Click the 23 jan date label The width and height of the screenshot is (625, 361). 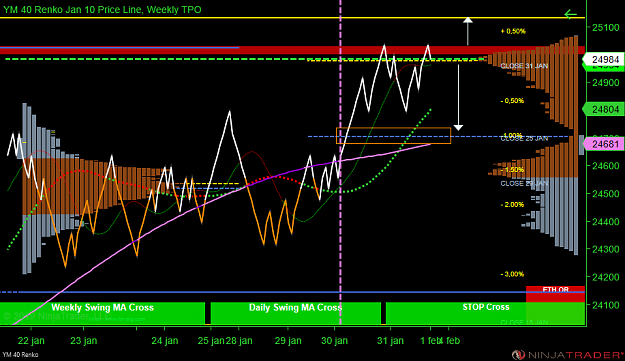pos(83,341)
